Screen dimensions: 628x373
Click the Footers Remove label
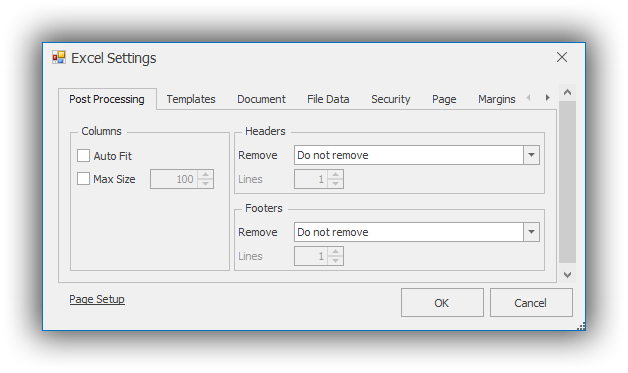tap(258, 232)
